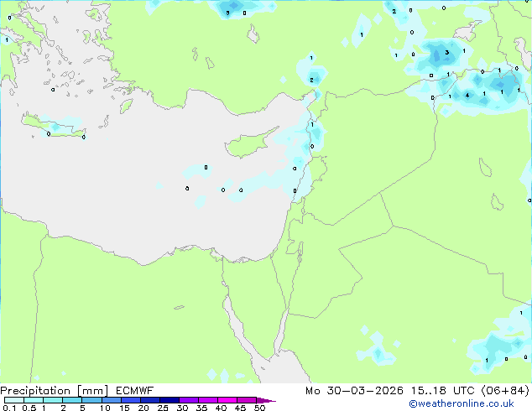
Task: Pick the 15–20 mm legend color swatch
Action: point(130,400)
